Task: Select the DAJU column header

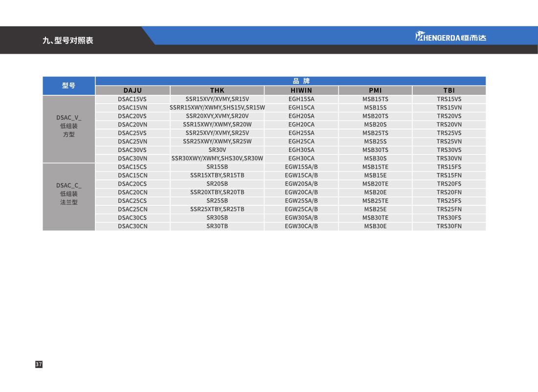Action: point(133,90)
